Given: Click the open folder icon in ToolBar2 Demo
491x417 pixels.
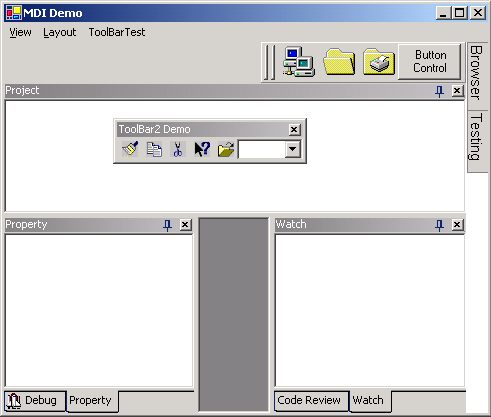Looking at the screenshot, I should pyautogui.click(x=226, y=149).
